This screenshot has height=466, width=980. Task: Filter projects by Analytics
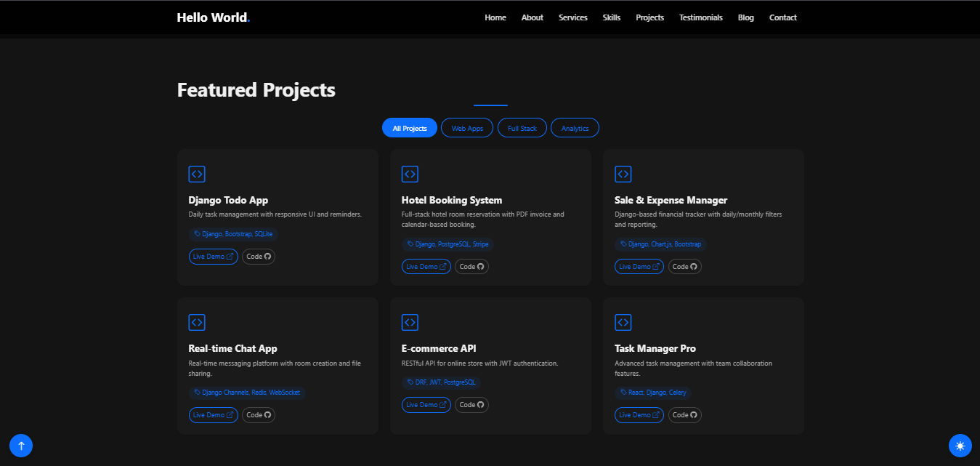click(x=575, y=128)
